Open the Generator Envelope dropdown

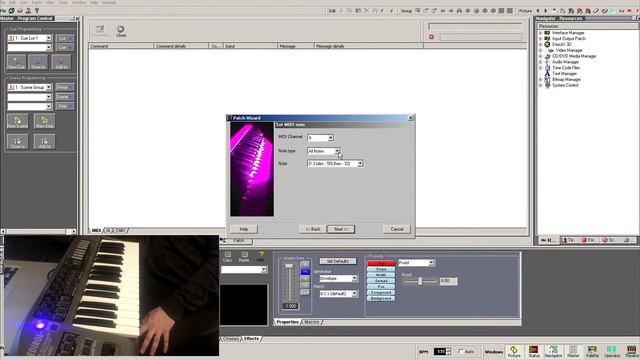point(354,278)
